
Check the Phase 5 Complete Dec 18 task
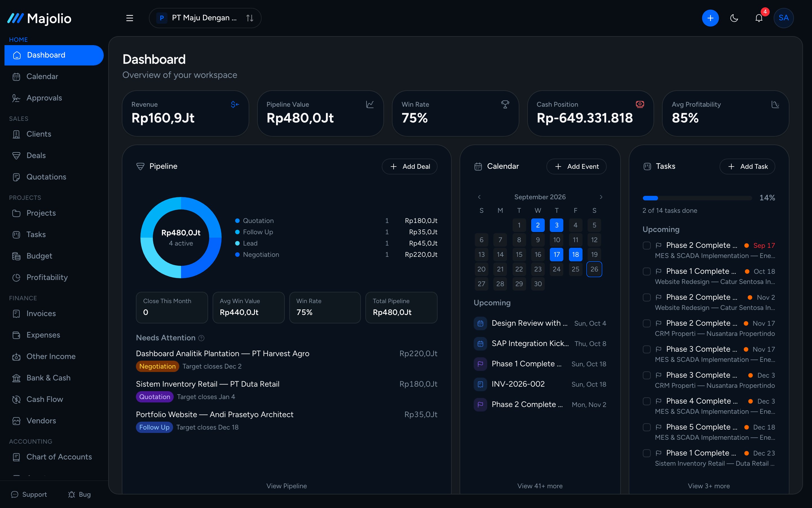coord(646,427)
